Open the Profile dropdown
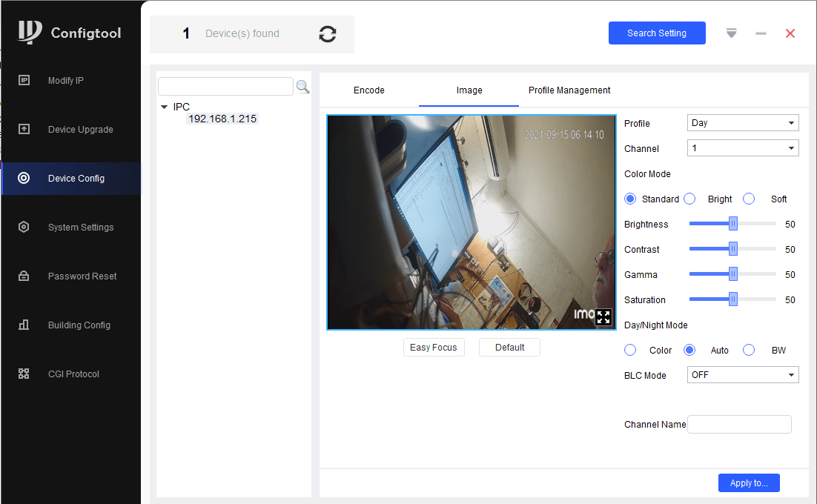 tap(742, 123)
